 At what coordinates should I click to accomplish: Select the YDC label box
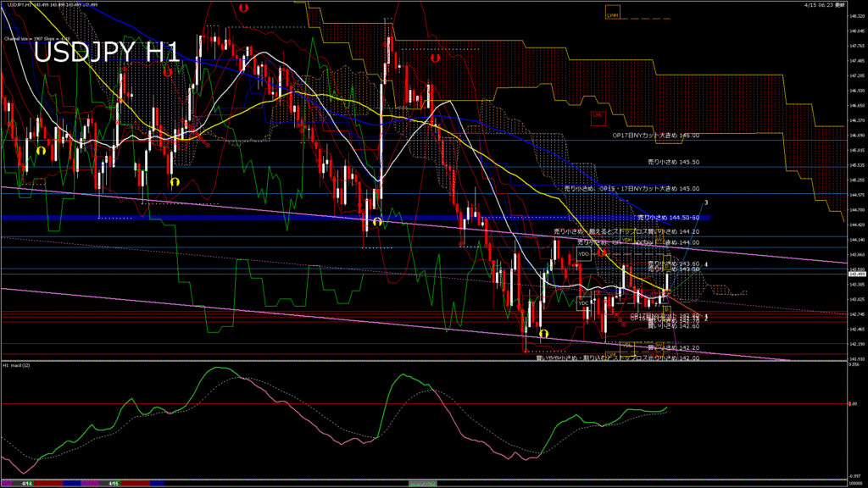pyautogui.click(x=583, y=302)
